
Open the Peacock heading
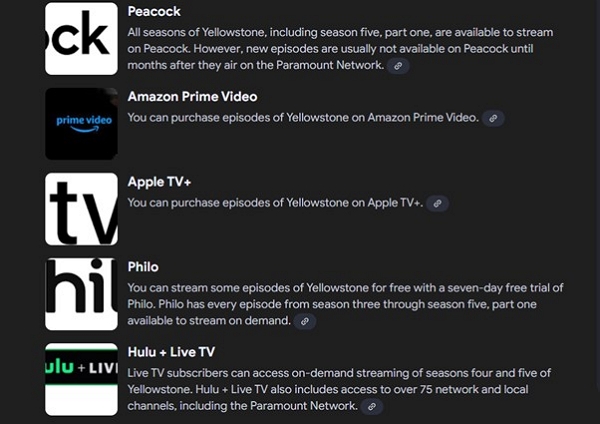(x=154, y=11)
